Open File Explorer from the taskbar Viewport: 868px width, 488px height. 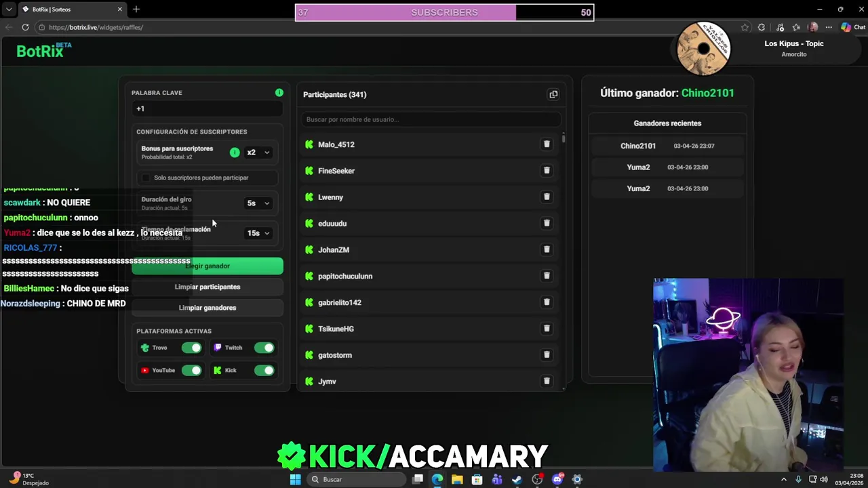pos(457,479)
